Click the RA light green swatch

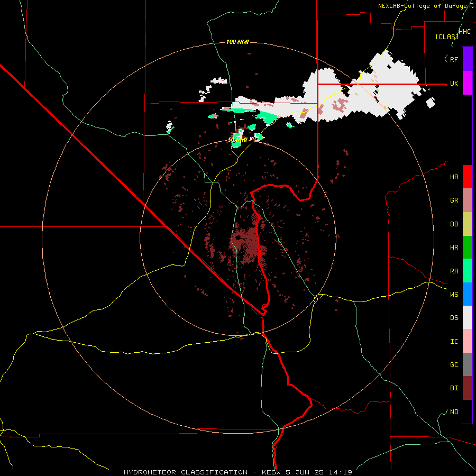467,271
